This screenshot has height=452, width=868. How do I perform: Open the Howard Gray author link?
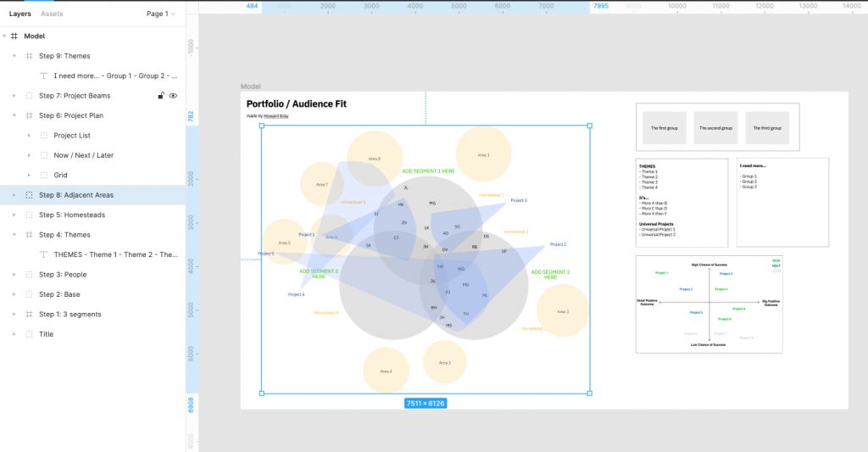[276, 116]
